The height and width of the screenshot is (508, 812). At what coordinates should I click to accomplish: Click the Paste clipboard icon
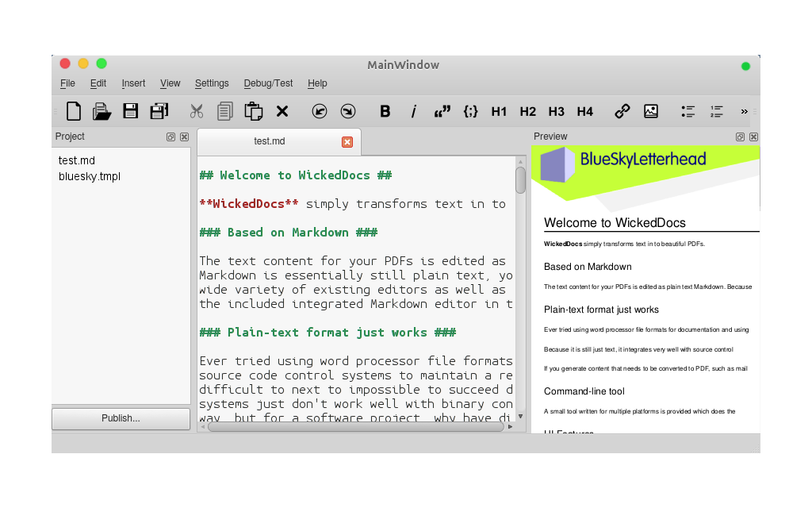253,111
